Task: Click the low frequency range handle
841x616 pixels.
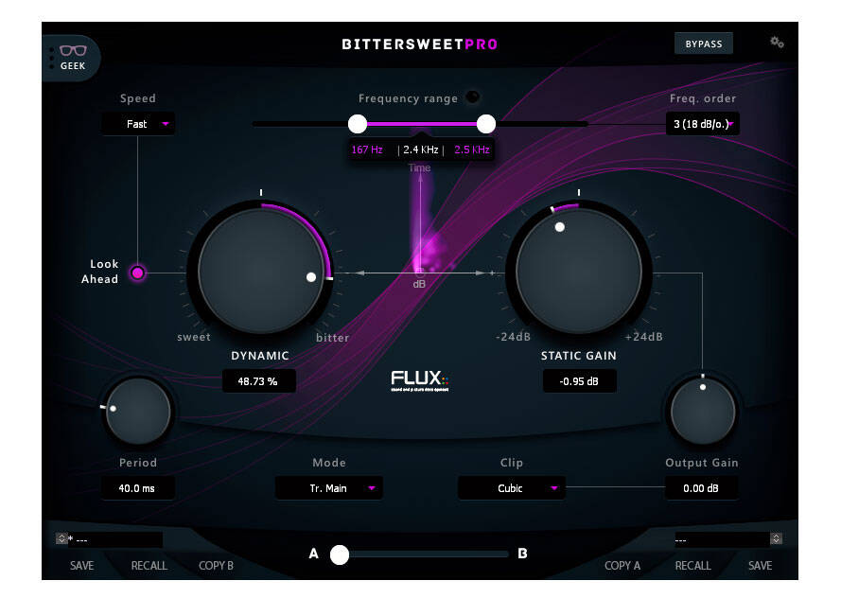Action: point(358,124)
